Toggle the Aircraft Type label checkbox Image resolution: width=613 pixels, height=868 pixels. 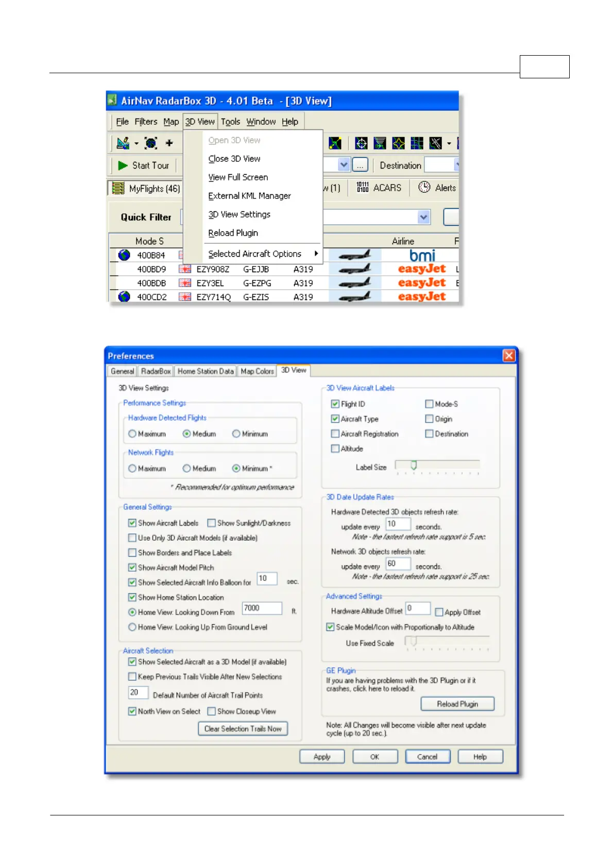pos(335,419)
